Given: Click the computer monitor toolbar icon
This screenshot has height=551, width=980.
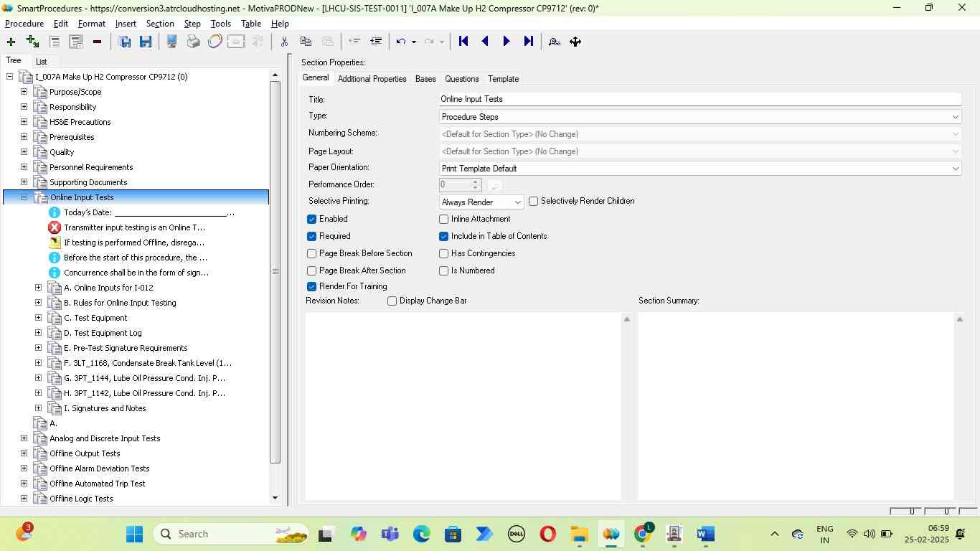Looking at the screenshot, I should coord(171,42).
